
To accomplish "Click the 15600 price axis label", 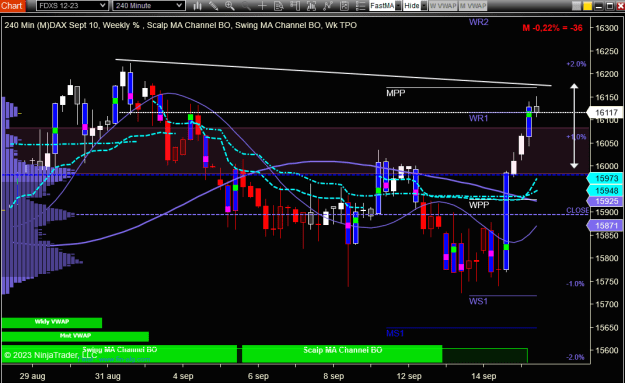I will [x=607, y=350].
